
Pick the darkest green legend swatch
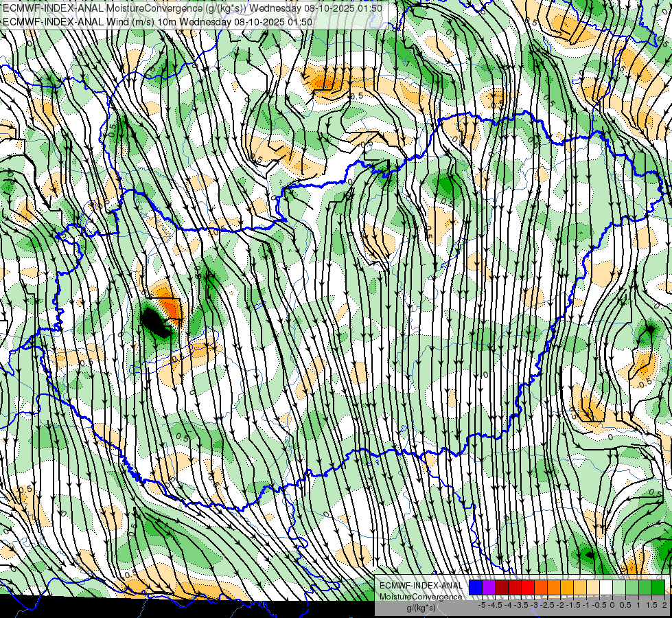(658, 587)
